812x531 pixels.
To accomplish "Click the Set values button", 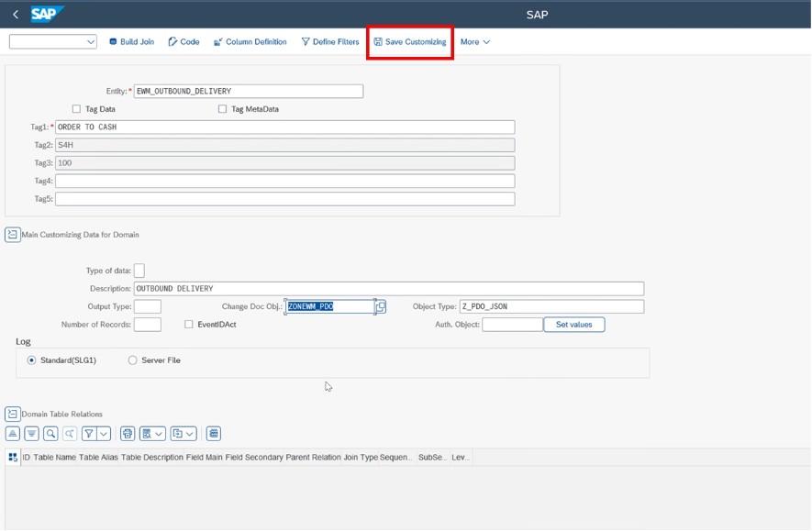I will pos(573,325).
